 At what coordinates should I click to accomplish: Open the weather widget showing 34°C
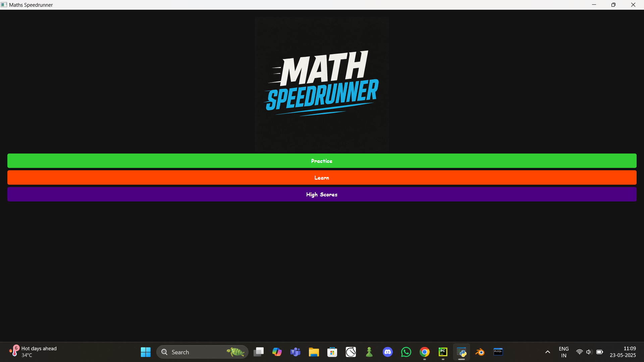click(33, 352)
